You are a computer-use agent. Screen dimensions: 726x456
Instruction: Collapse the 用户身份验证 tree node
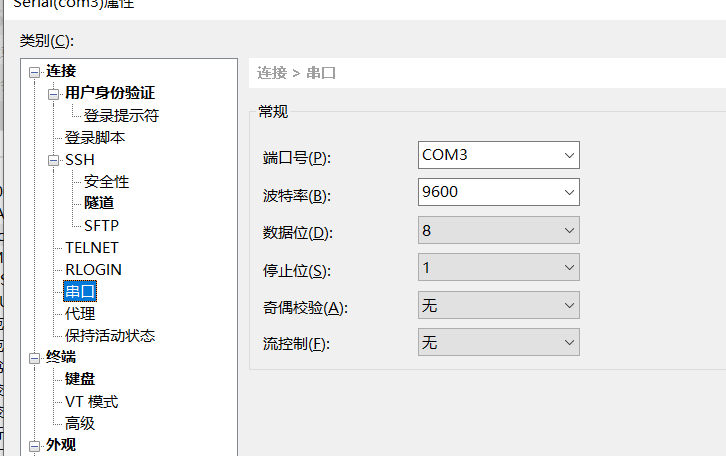click(x=54, y=93)
